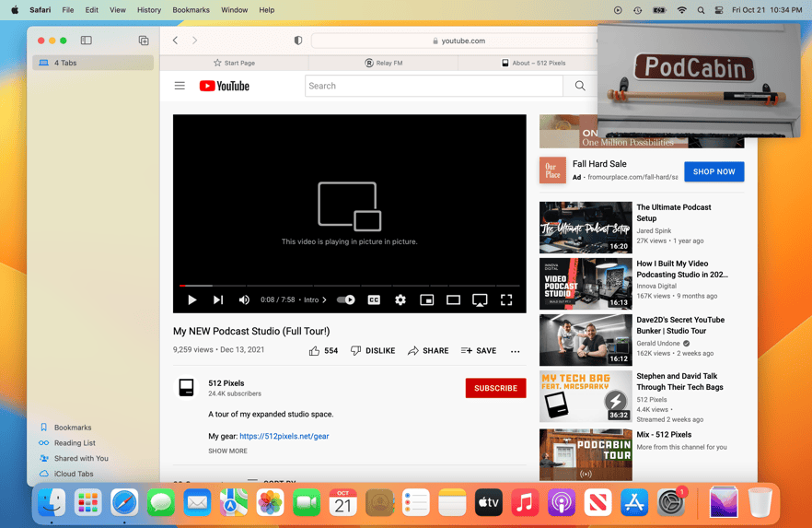The width and height of the screenshot is (812, 528).
Task: Toggle the Safari sidebar icon
Action: (x=86, y=41)
